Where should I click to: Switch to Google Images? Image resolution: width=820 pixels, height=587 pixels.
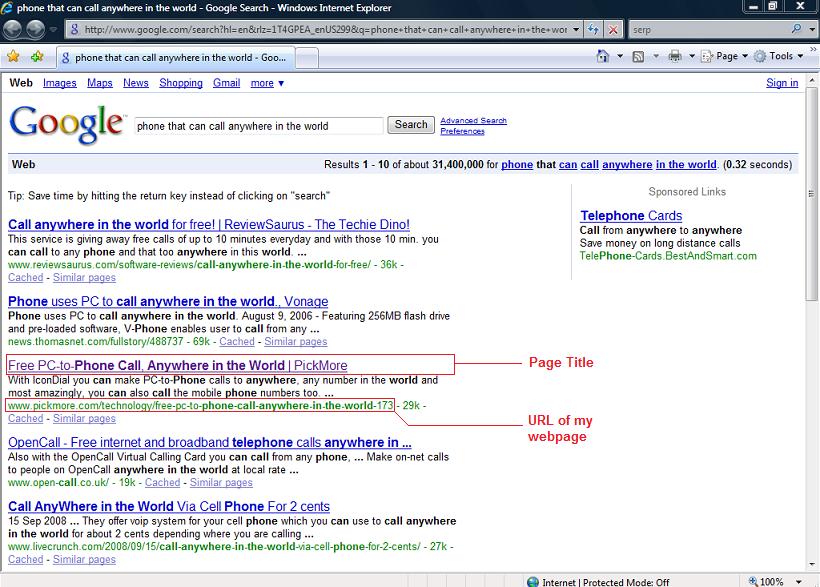[60, 83]
